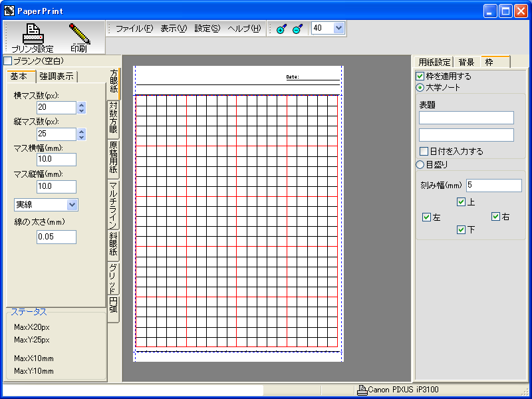Switch to the 強調表示 tab
This screenshot has height=399, width=532.
coord(57,76)
